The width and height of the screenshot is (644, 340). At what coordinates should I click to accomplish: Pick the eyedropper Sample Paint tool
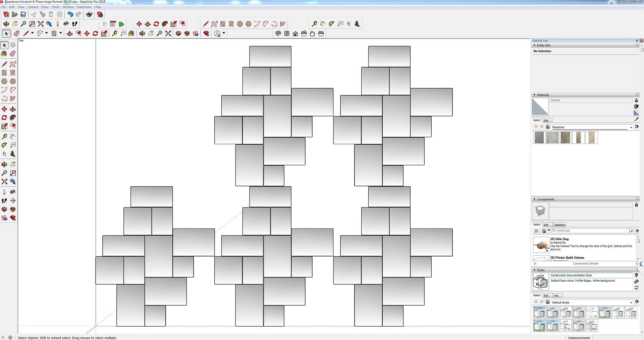[636, 119]
